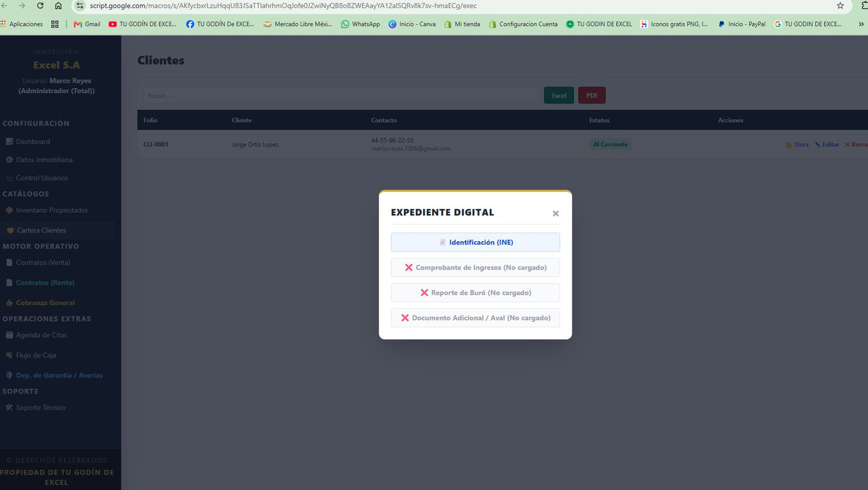Open the Inicio - PayPal bookmark
This screenshot has width=868, height=490.
tap(741, 24)
